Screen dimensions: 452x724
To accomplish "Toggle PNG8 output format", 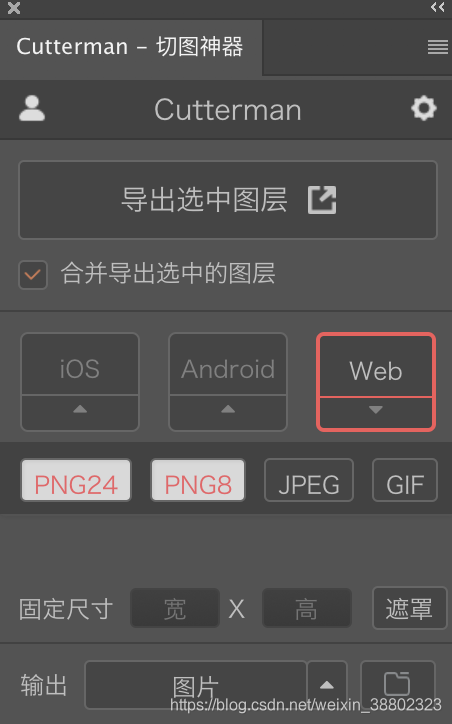I will click(198, 480).
